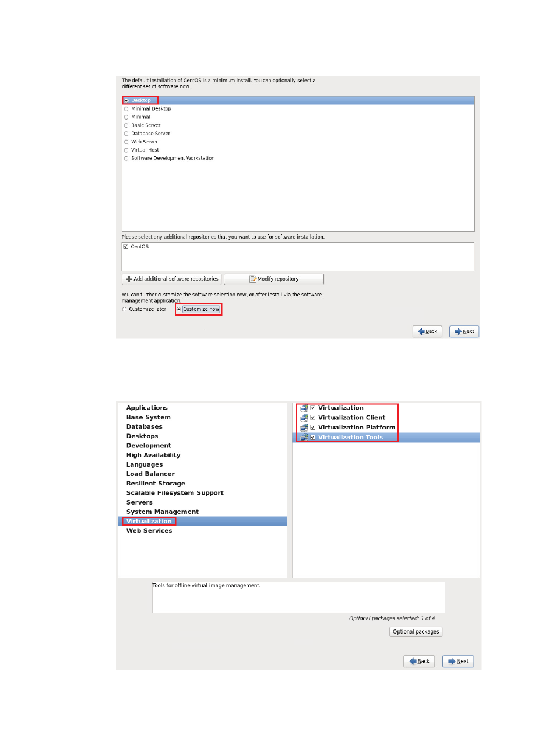The image size is (556, 756).
Task: Choose Minimal Desktop radio button
Action: click(126, 109)
